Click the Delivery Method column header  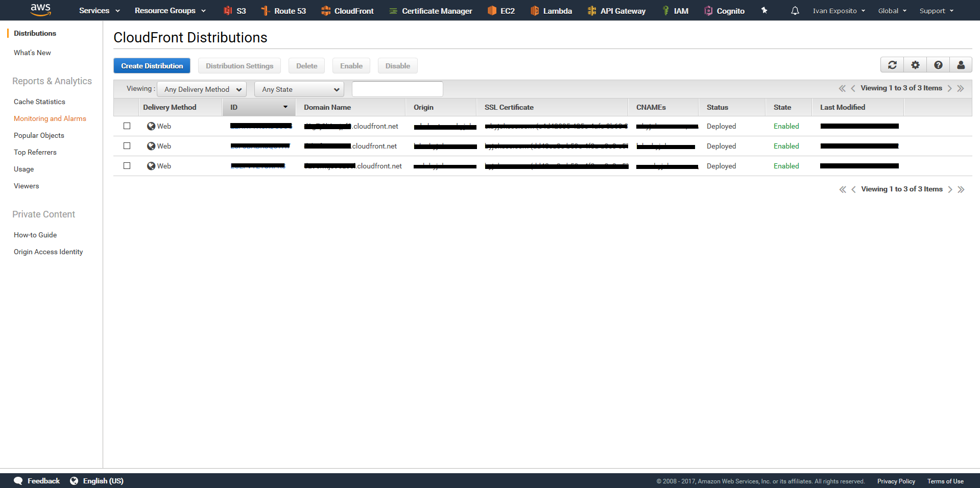click(x=181, y=107)
